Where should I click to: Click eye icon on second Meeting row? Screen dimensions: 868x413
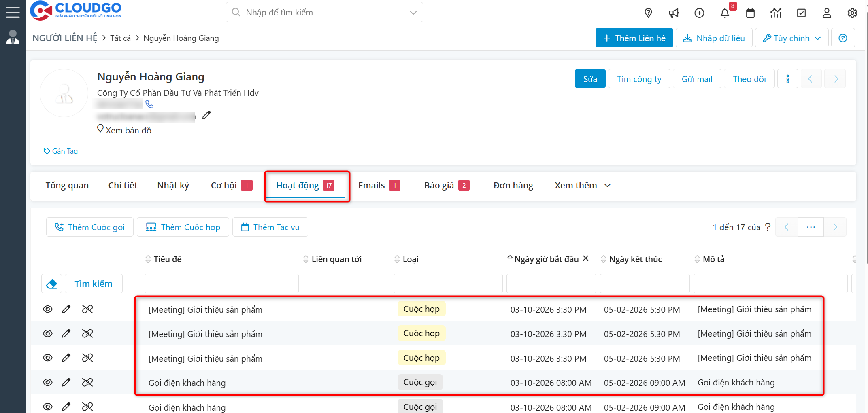click(48, 334)
